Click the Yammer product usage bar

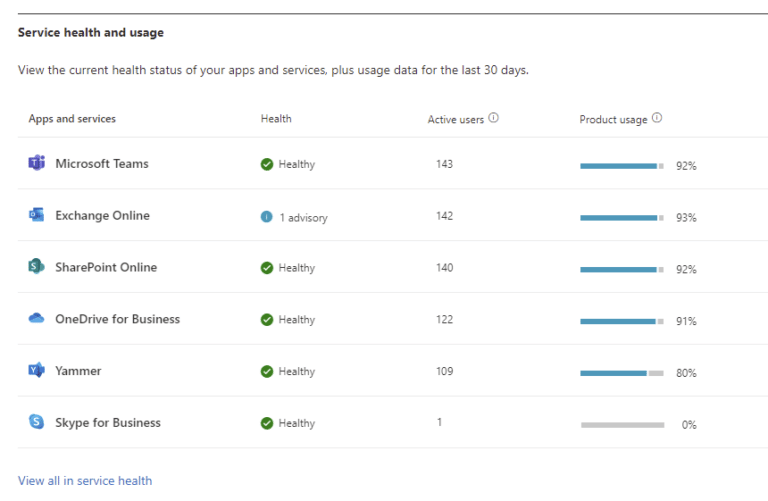tap(621, 373)
